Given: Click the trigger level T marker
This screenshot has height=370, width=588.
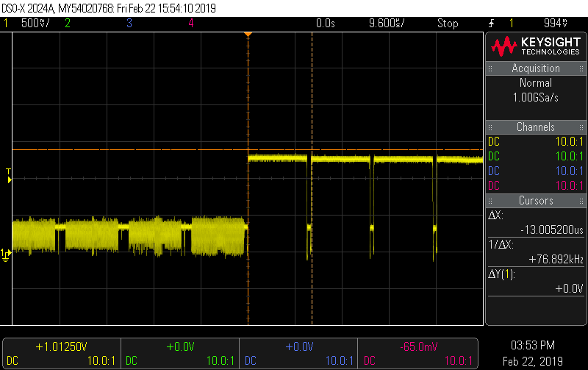Looking at the screenshot, I should (9, 176).
